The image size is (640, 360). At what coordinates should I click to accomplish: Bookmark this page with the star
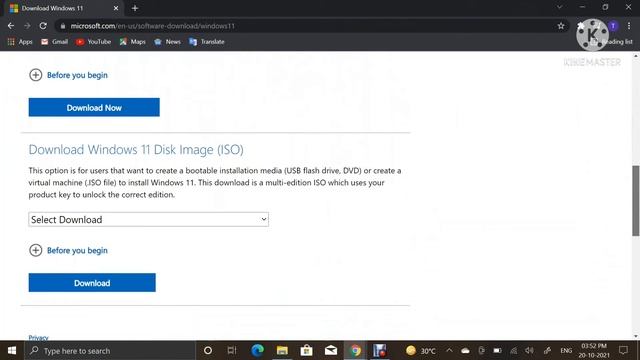561,26
